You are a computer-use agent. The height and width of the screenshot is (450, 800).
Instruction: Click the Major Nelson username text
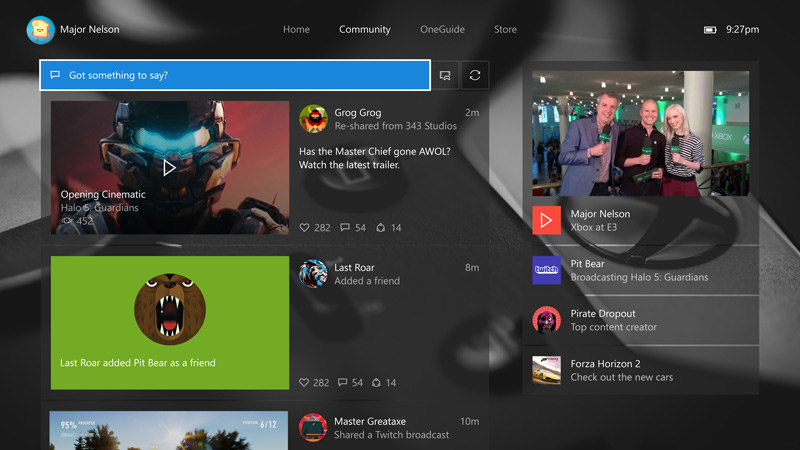[x=90, y=30]
